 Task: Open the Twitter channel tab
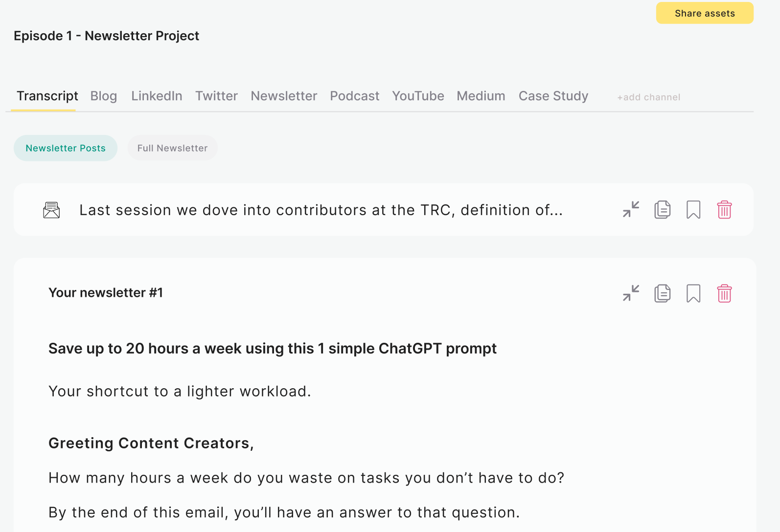tap(216, 96)
